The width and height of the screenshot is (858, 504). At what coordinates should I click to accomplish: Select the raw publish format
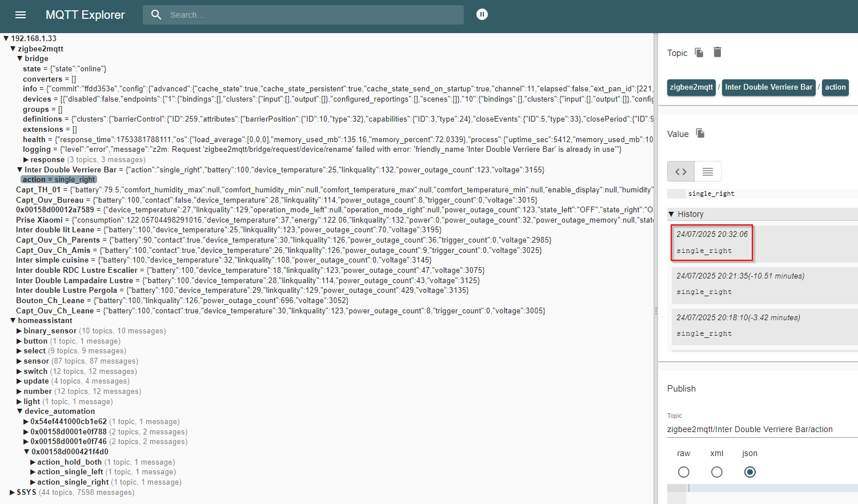coord(684,472)
